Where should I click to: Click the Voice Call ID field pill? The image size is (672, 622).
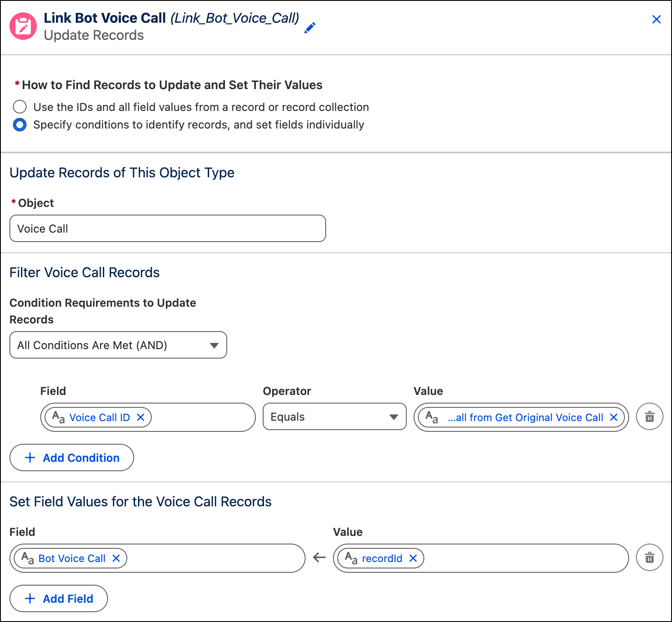98,417
